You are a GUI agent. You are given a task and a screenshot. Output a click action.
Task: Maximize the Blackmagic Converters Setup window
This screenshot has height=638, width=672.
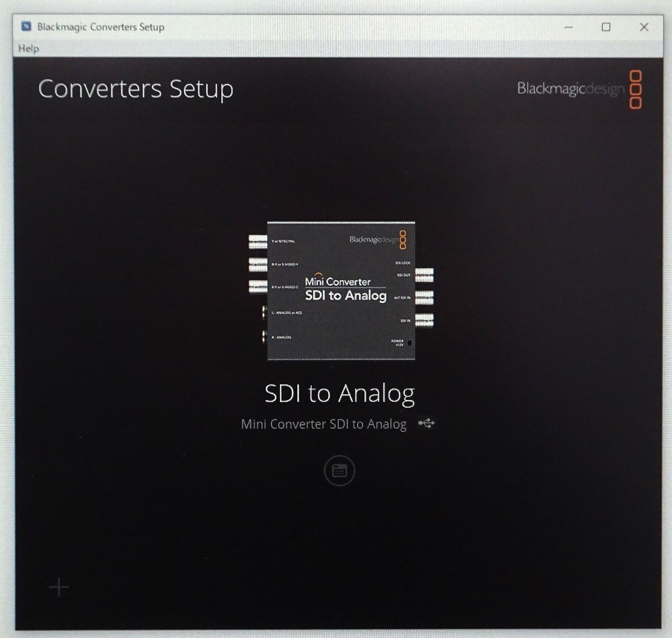[606, 27]
